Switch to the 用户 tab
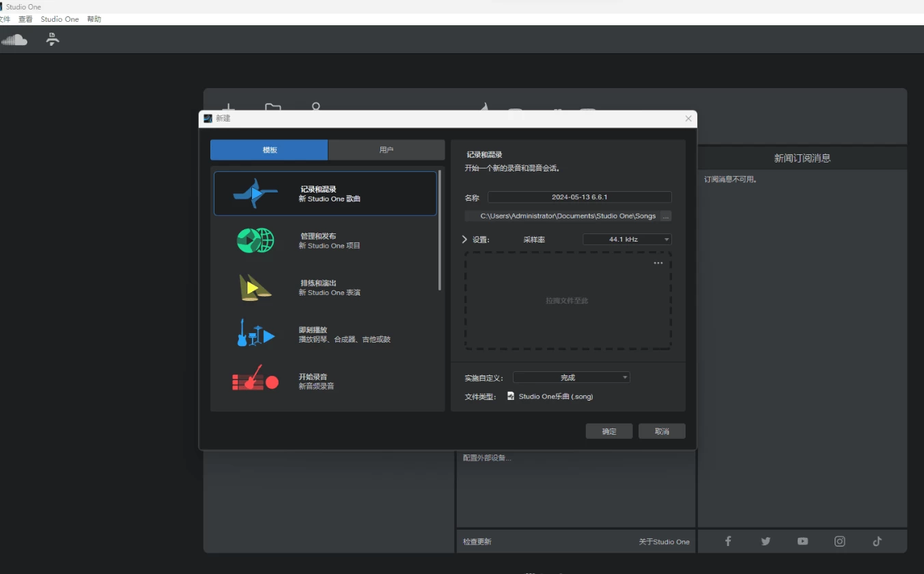This screenshot has height=574, width=924. (386, 150)
